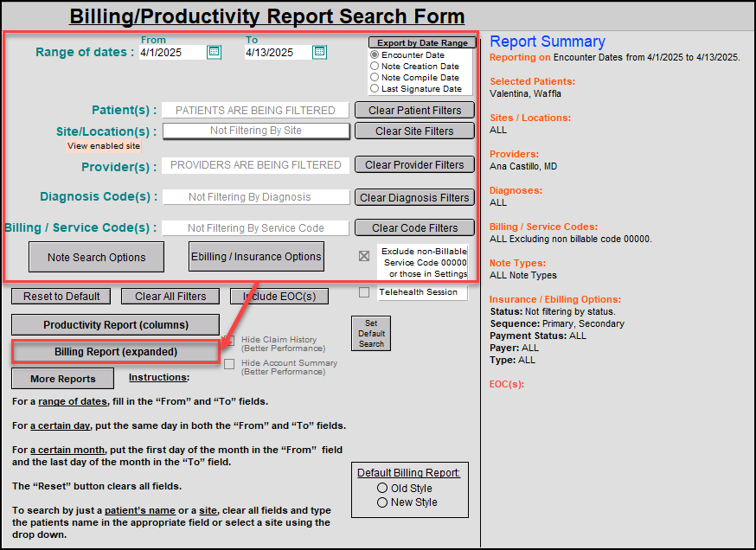Open the To date calendar picker

(x=318, y=52)
